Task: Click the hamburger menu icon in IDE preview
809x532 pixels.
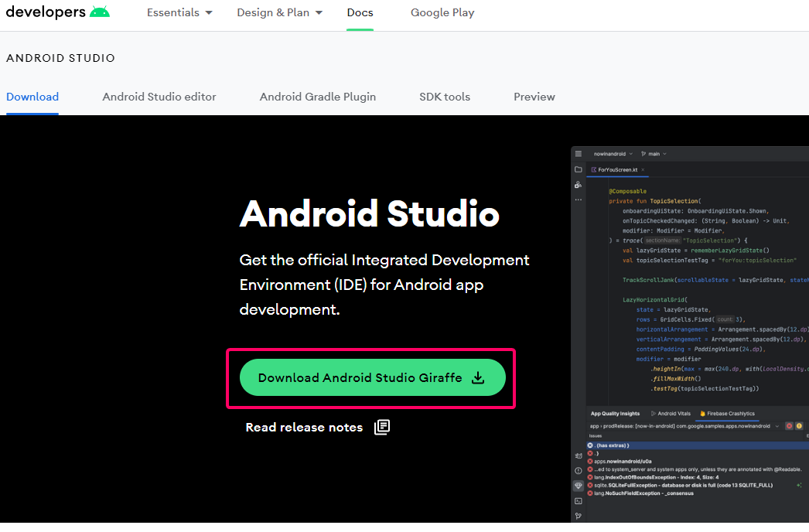Action: (x=579, y=154)
